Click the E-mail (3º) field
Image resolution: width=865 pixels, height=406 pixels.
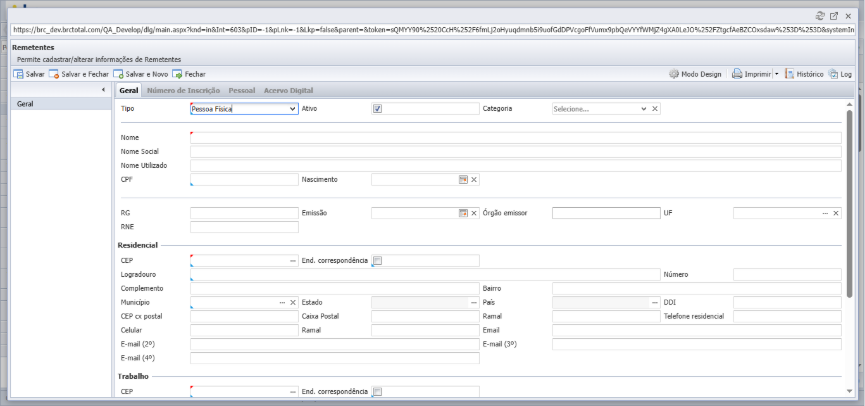pos(697,344)
